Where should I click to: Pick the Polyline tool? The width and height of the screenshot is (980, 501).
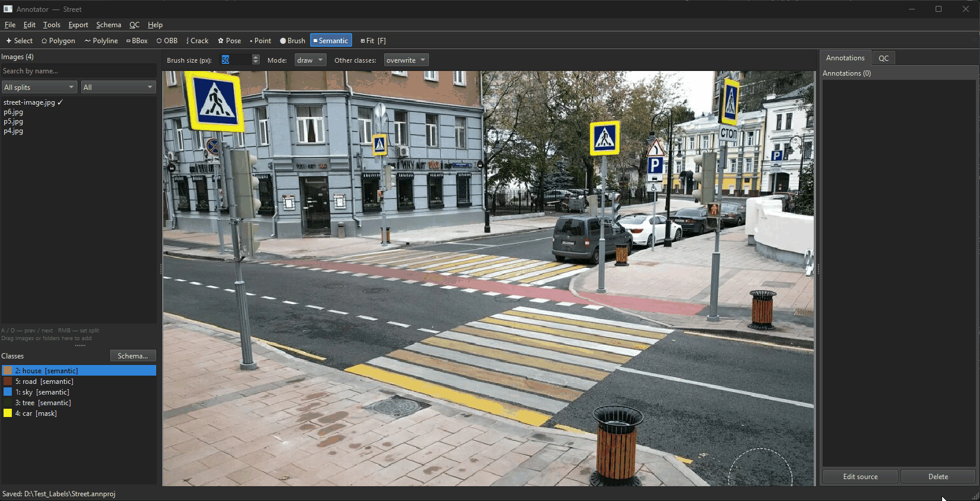101,41
